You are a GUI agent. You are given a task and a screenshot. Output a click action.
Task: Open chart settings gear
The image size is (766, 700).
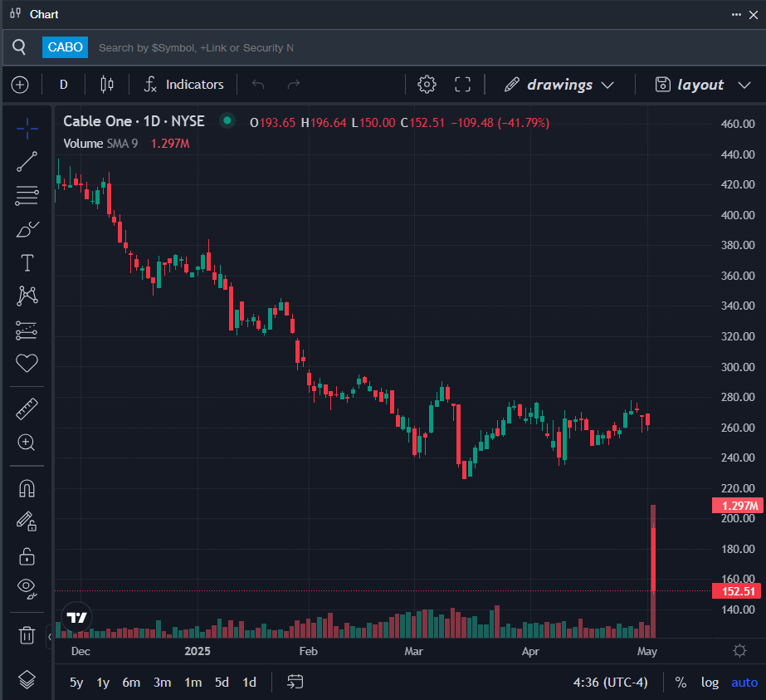point(427,85)
